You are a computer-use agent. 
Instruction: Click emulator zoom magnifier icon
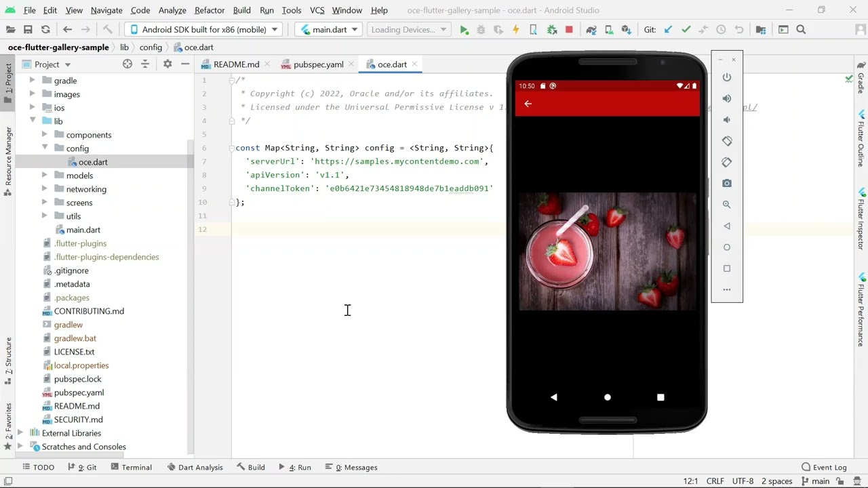(727, 205)
